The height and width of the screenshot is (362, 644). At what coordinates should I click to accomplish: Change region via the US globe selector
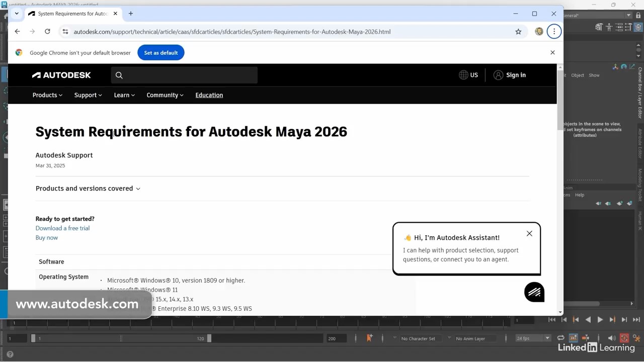point(468,75)
